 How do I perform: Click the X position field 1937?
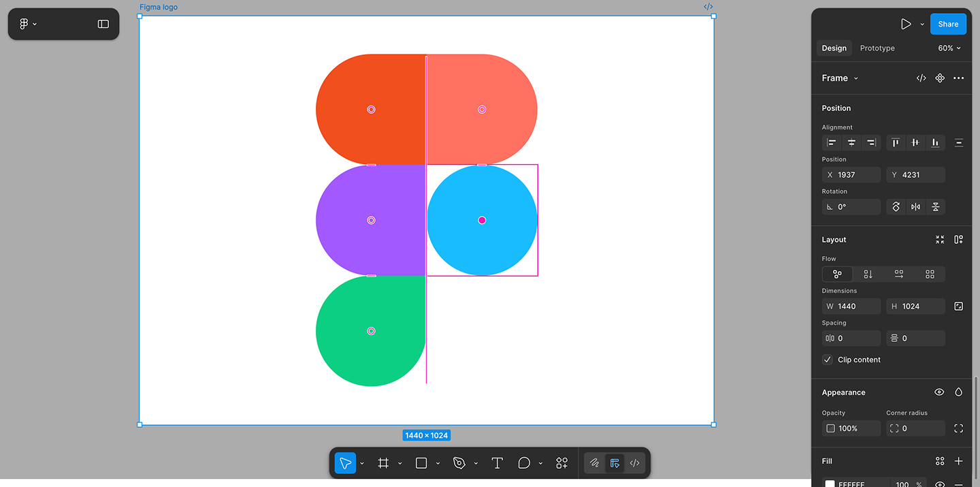coord(851,175)
